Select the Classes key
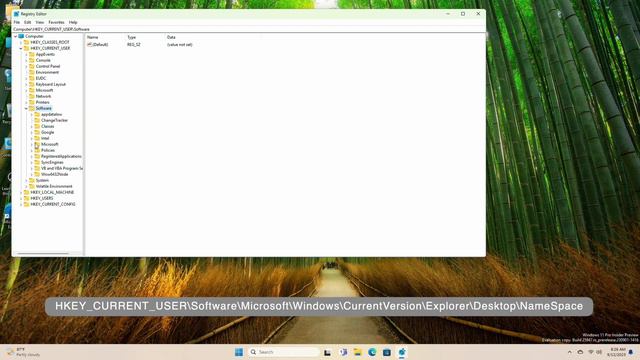The width and height of the screenshot is (640, 360). [47, 127]
